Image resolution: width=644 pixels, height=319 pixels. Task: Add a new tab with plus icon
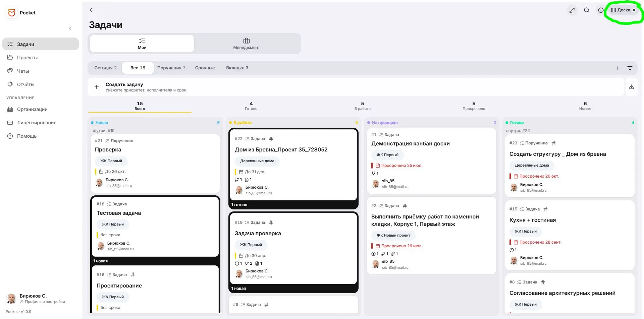(618, 68)
